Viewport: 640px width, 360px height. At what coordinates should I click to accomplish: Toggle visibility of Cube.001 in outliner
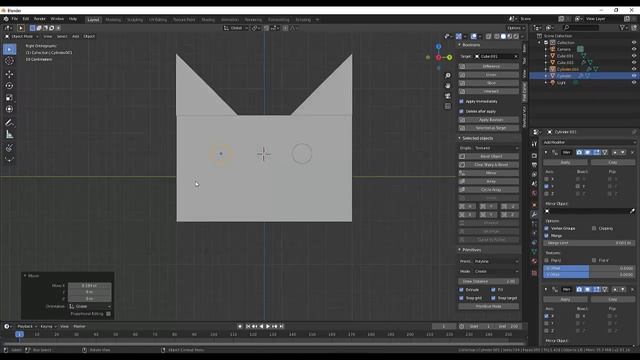click(x=634, y=56)
